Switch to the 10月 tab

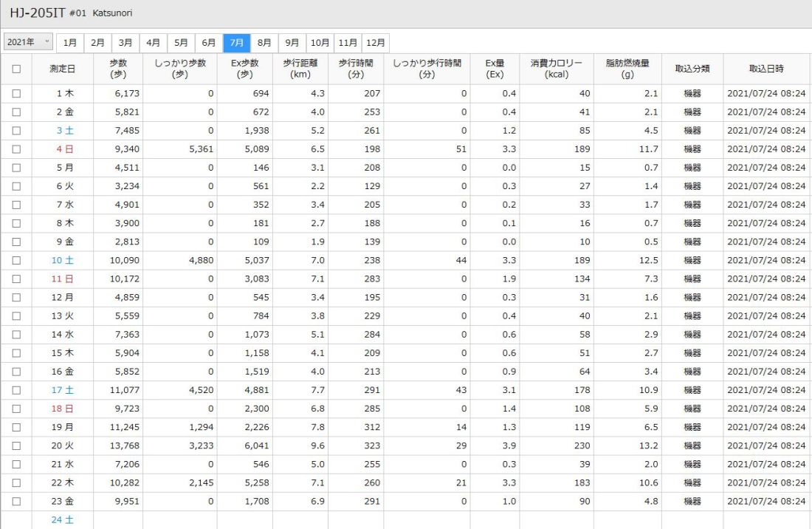(x=320, y=43)
